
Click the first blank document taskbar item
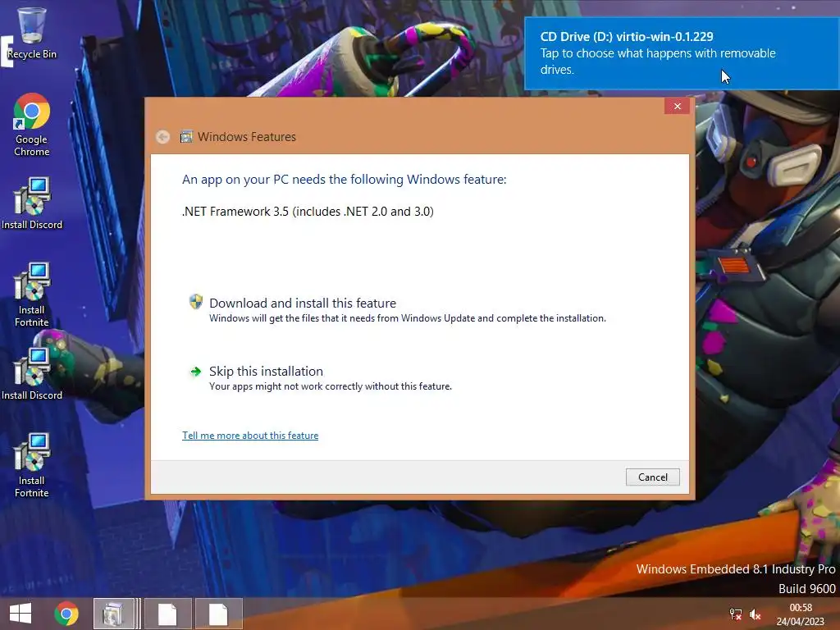click(167, 614)
